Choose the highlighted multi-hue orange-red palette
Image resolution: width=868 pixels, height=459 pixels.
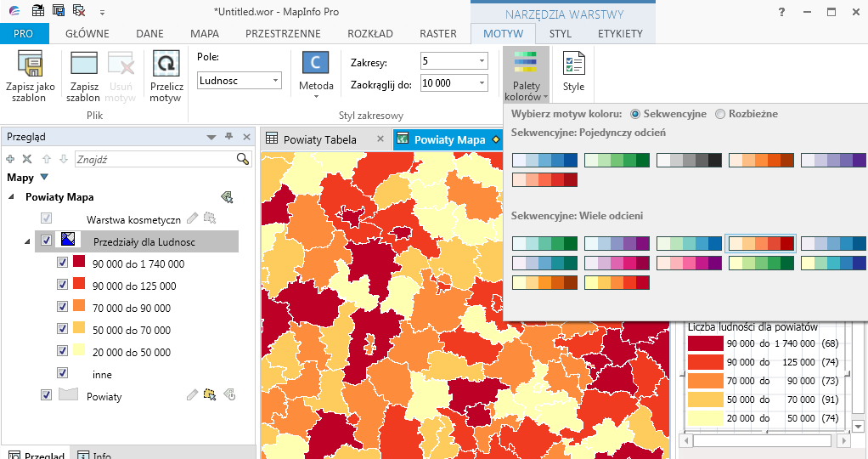pos(761,243)
